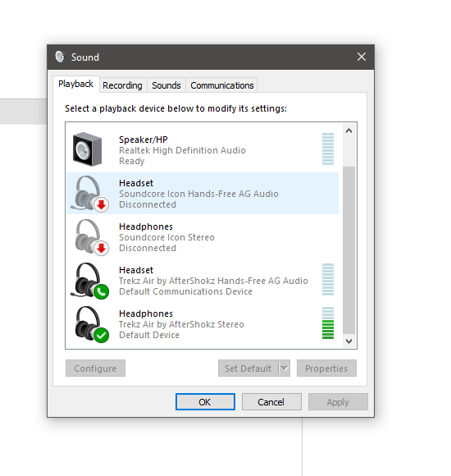
Task: Select the Speaker/HP speaker box icon
Action: pos(88,149)
